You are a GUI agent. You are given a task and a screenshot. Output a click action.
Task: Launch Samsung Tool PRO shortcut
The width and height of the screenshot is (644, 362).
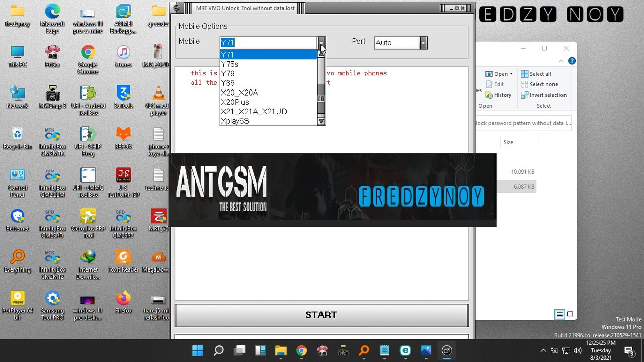tap(52, 306)
